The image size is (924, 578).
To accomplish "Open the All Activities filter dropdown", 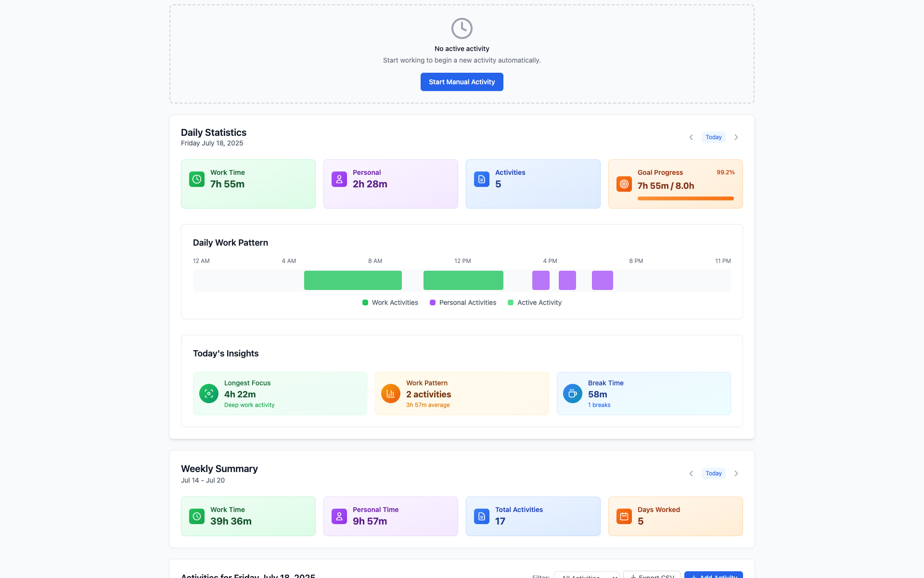I will pyautogui.click(x=587, y=575).
